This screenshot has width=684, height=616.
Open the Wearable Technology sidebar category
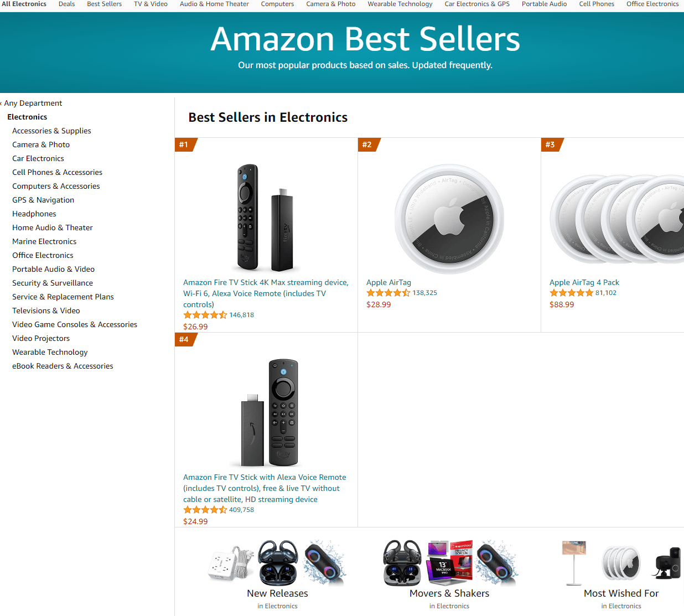click(50, 352)
